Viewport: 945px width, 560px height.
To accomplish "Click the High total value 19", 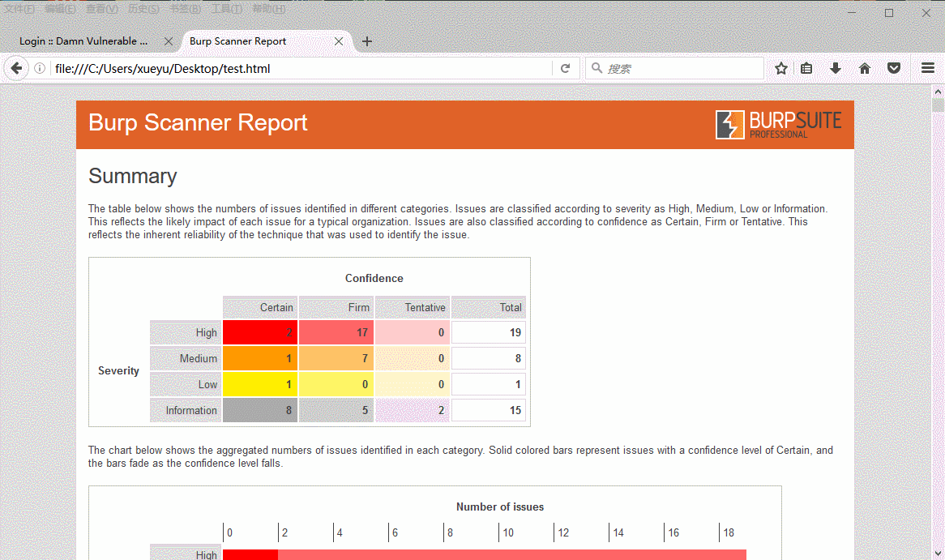I will pyautogui.click(x=489, y=332).
